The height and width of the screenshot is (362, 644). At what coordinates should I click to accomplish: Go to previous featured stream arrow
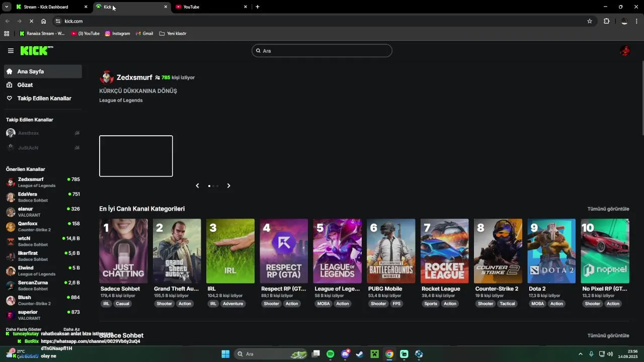click(x=197, y=186)
